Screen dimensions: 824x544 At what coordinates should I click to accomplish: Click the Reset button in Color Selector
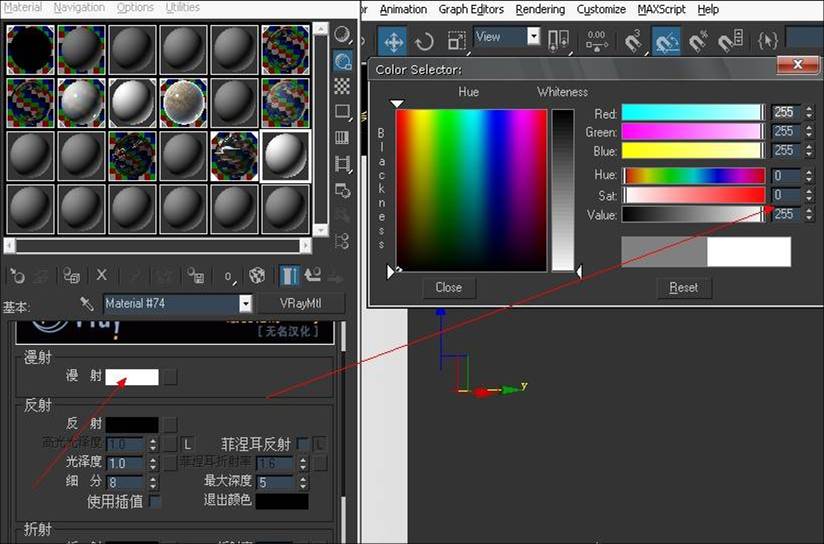[684, 288]
